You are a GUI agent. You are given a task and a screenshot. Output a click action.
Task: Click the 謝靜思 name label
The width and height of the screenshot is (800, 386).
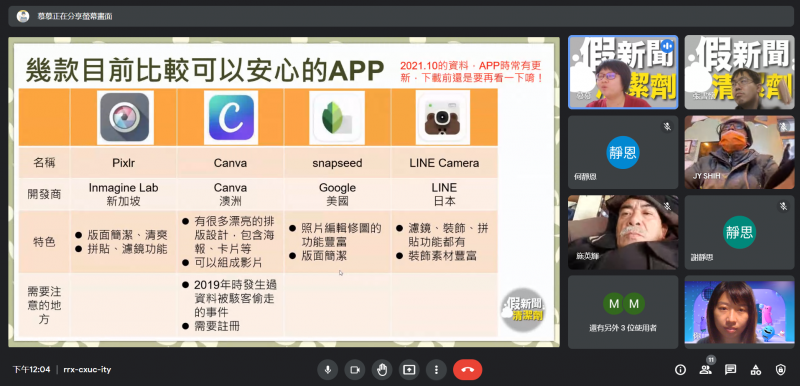(702, 258)
